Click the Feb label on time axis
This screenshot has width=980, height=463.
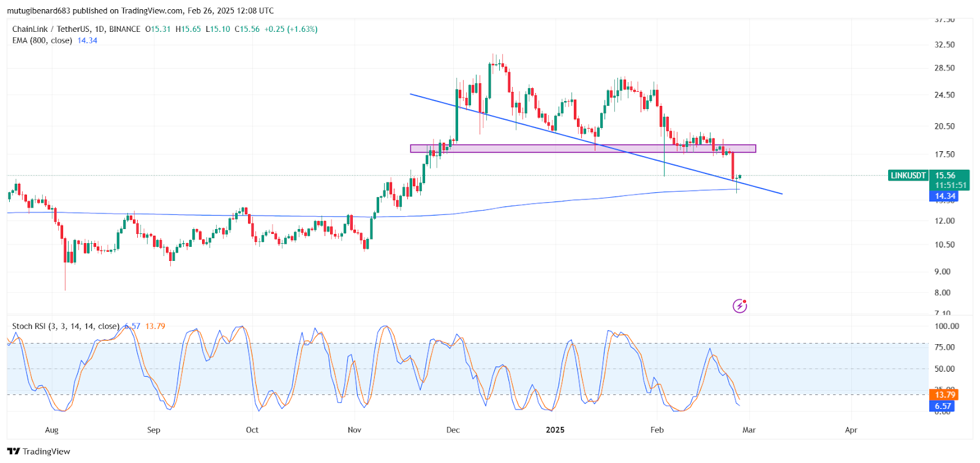coord(657,430)
